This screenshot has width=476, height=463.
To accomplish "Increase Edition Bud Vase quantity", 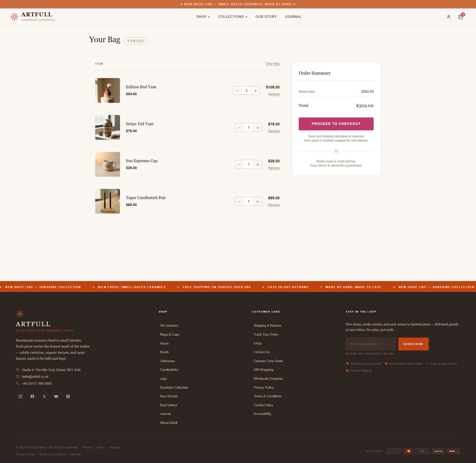I will click(x=256, y=91).
